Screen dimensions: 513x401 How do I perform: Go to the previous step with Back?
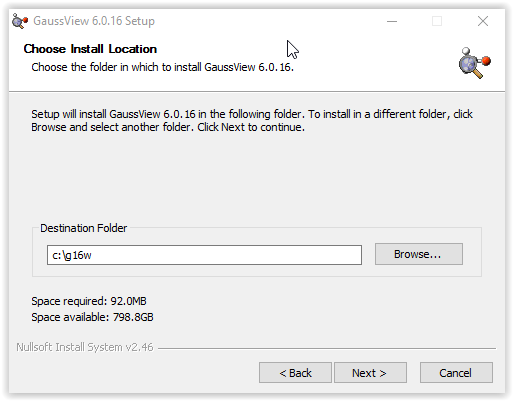(295, 373)
